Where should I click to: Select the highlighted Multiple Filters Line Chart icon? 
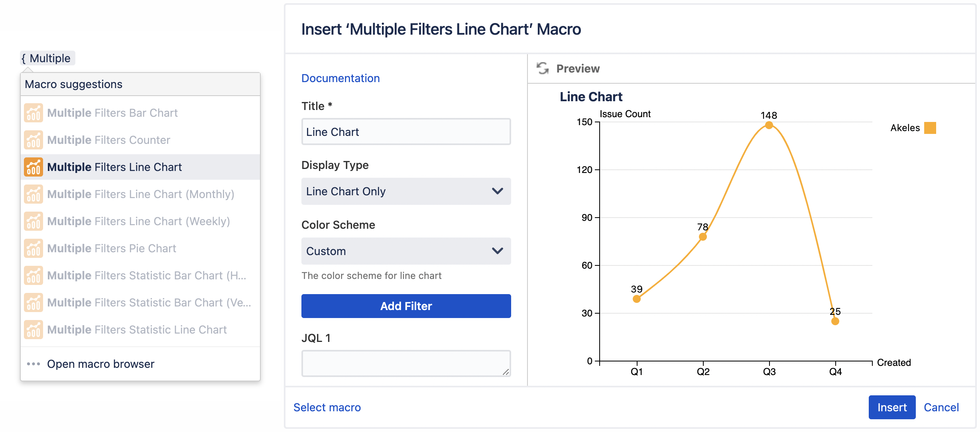pyautogui.click(x=33, y=167)
